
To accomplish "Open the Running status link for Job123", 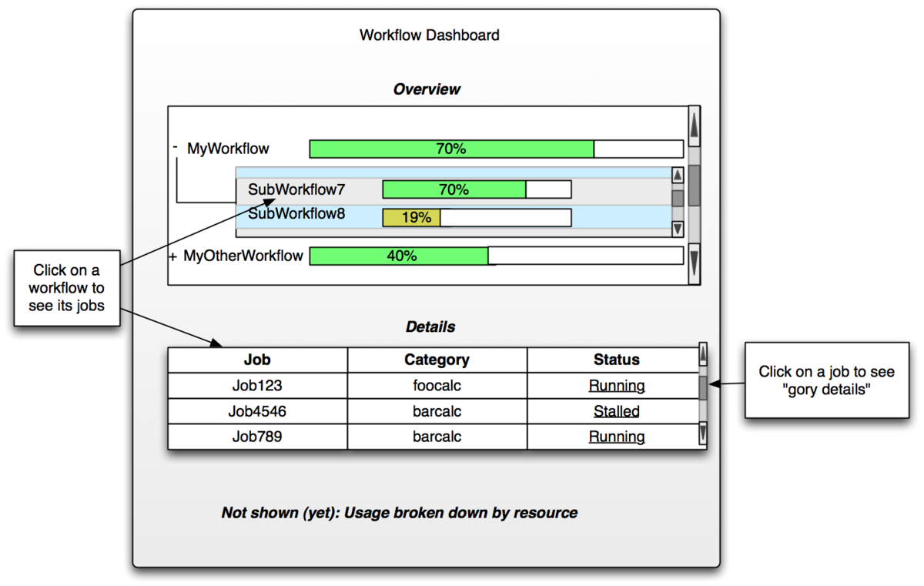I will pyautogui.click(x=617, y=386).
